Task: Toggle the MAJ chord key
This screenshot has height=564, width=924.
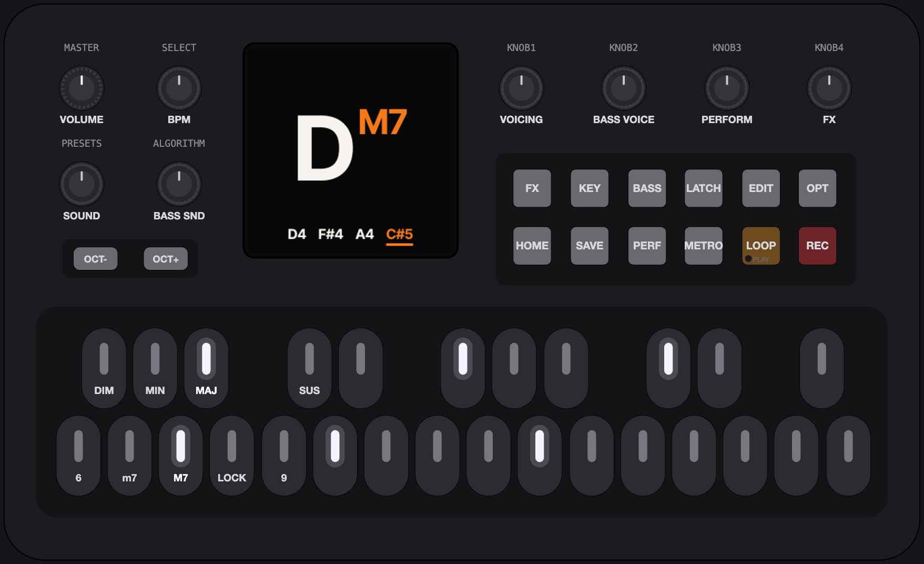Action: click(x=206, y=368)
